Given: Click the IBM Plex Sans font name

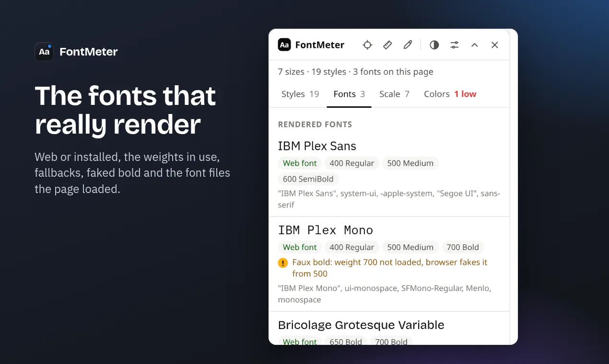Looking at the screenshot, I should pyautogui.click(x=317, y=146).
